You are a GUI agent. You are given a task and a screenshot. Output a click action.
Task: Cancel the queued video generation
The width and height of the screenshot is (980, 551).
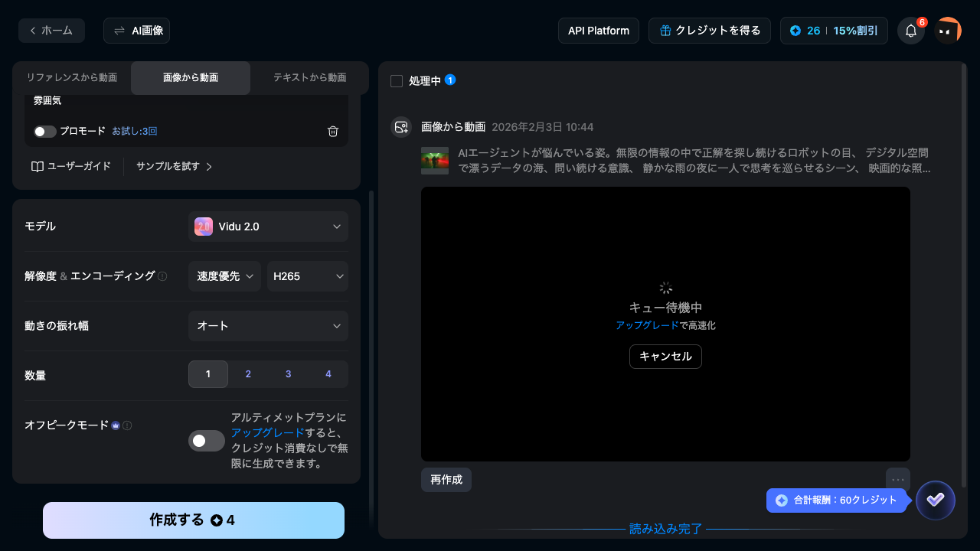[x=665, y=357]
